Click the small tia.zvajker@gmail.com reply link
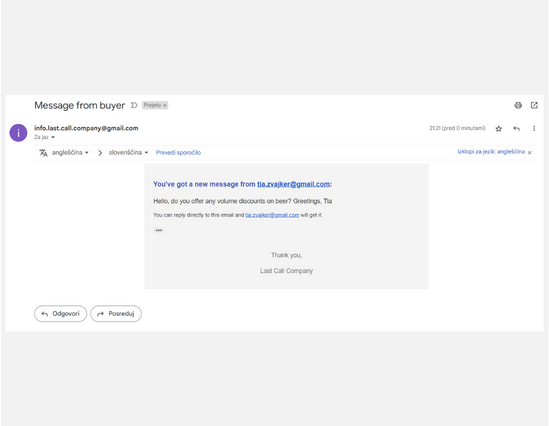This screenshot has width=549, height=426. (272, 215)
